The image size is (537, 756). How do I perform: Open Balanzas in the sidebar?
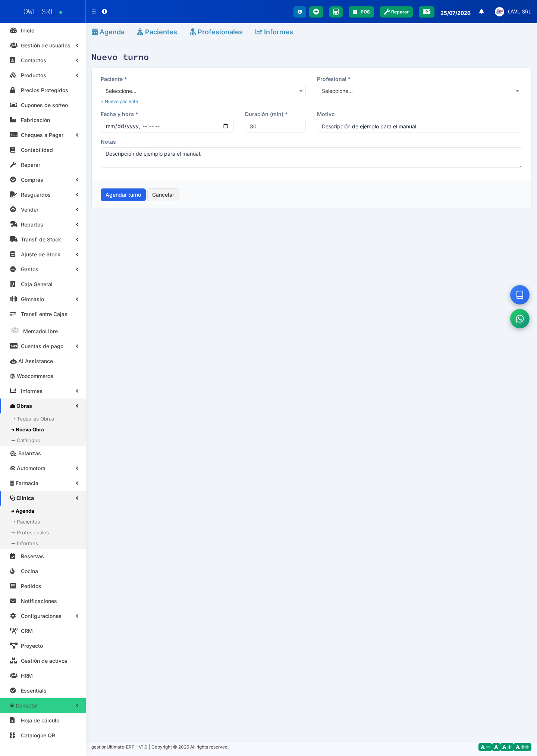tap(43, 453)
